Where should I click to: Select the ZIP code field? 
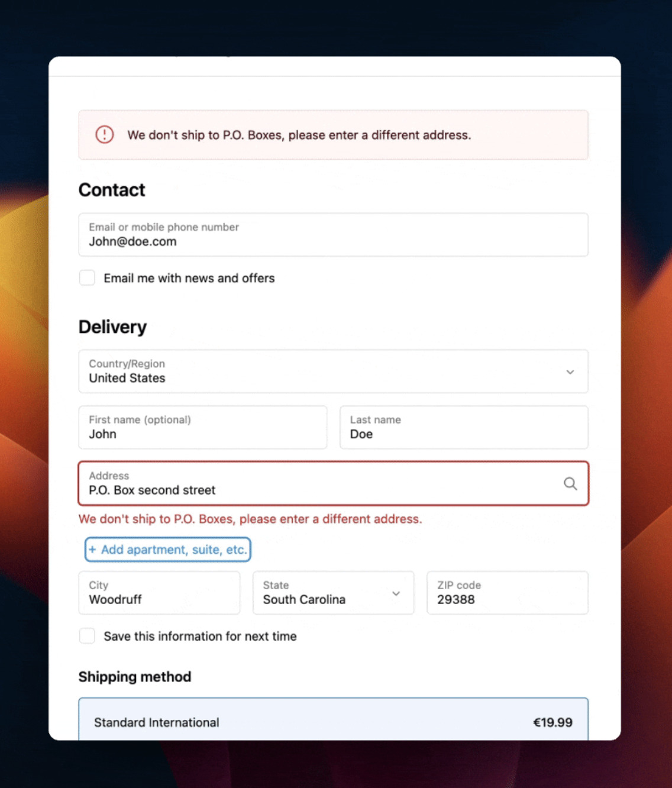pos(507,593)
